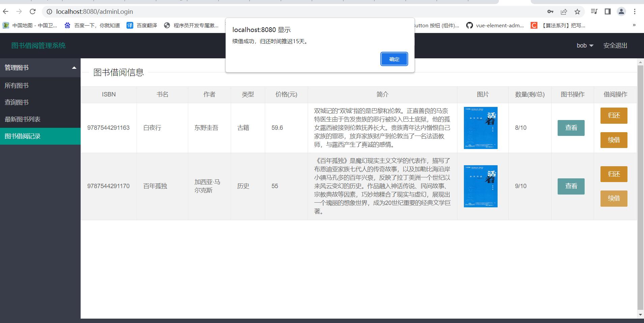Click the 价格(元) column header
The width and height of the screenshot is (644, 323).
[x=286, y=95]
